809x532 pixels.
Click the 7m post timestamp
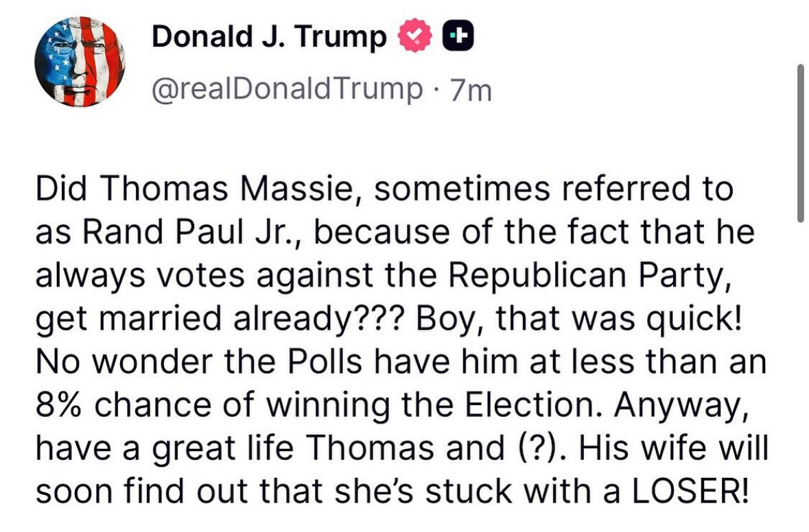tap(469, 89)
